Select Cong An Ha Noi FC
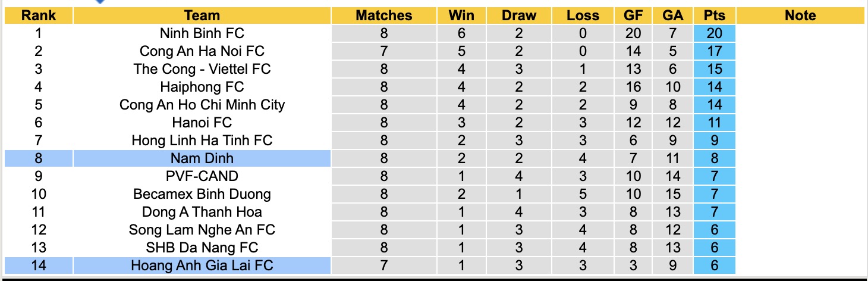The image size is (868, 281). point(202,51)
